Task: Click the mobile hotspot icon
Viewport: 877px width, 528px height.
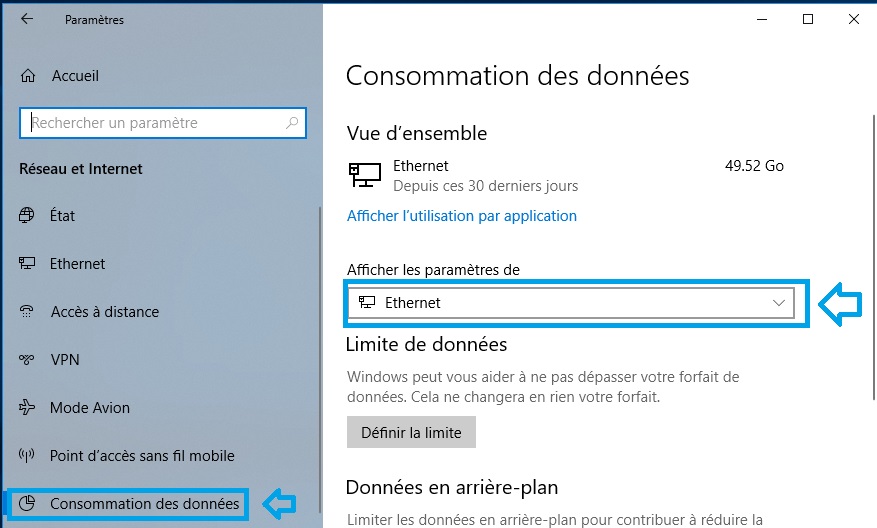Action: click(28, 456)
